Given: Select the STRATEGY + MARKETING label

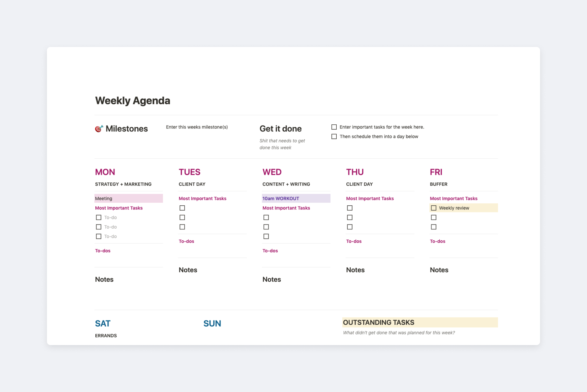Looking at the screenshot, I should [123, 184].
